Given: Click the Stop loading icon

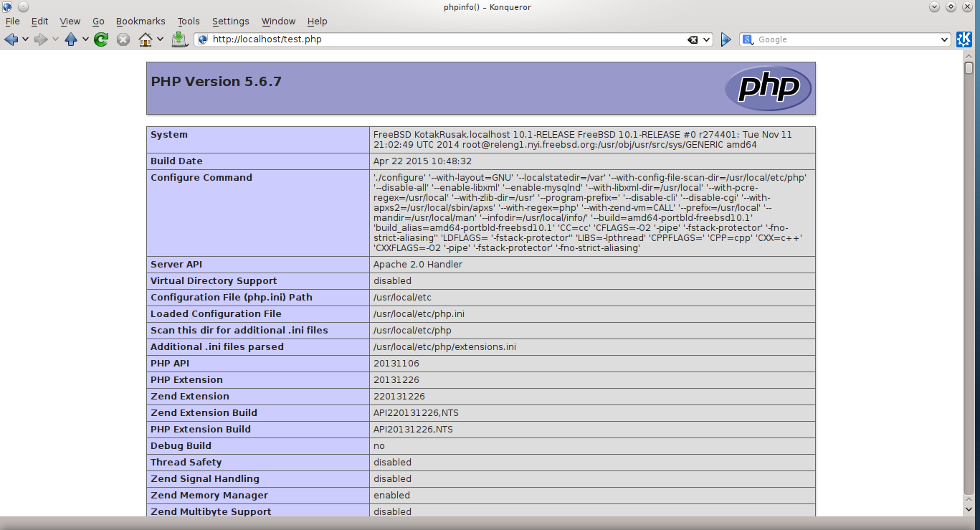Looking at the screenshot, I should point(123,39).
